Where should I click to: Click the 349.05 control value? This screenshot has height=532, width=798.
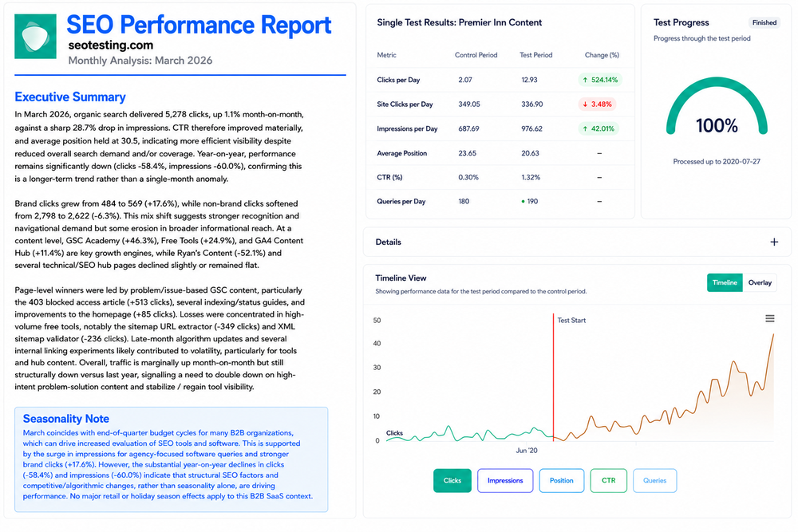468,104
